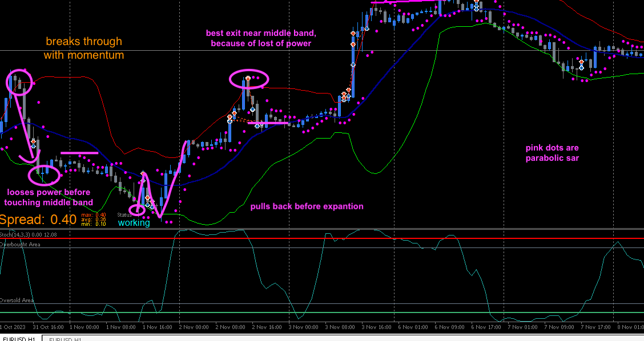Click the "3 Nov 08:00" time label
The image size is (644, 341).
[x=340, y=327]
